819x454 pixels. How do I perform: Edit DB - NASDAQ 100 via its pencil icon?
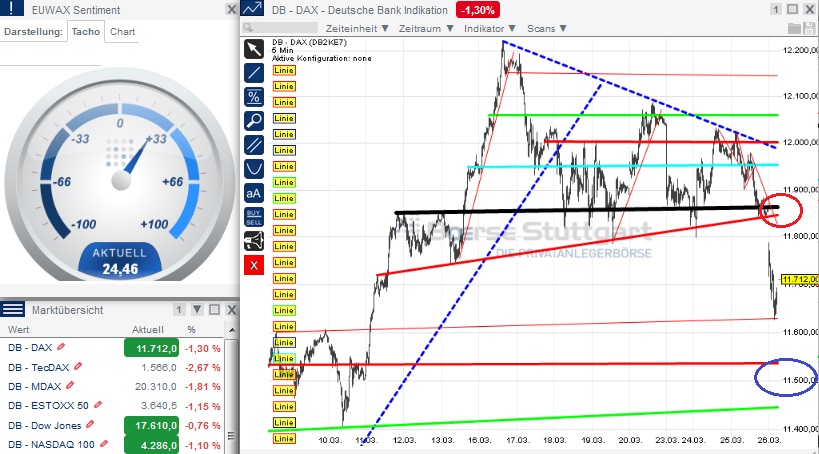coord(104,444)
